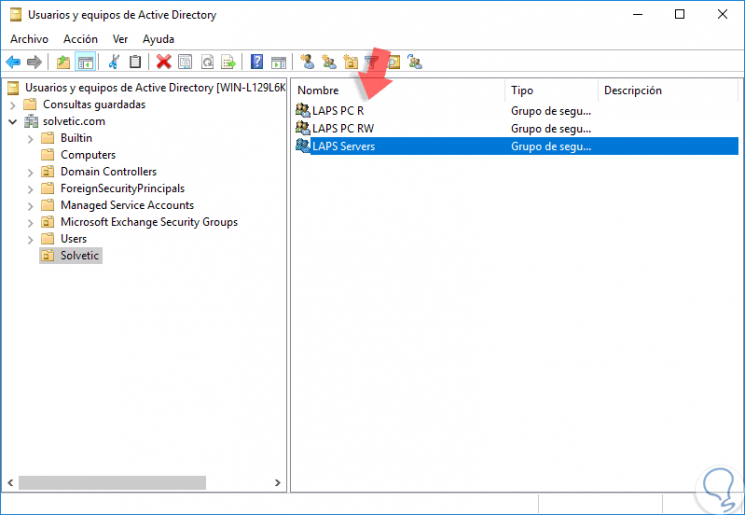This screenshot has width=745, height=515.
Task: Open the Ver menu
Action: (120, 39)
